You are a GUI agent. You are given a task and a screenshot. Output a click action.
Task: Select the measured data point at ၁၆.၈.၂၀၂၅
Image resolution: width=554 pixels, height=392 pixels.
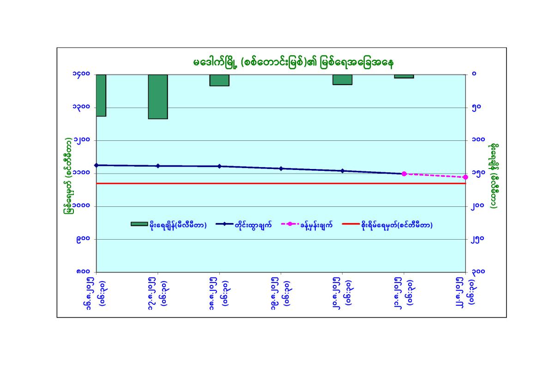tap(96, 165)
